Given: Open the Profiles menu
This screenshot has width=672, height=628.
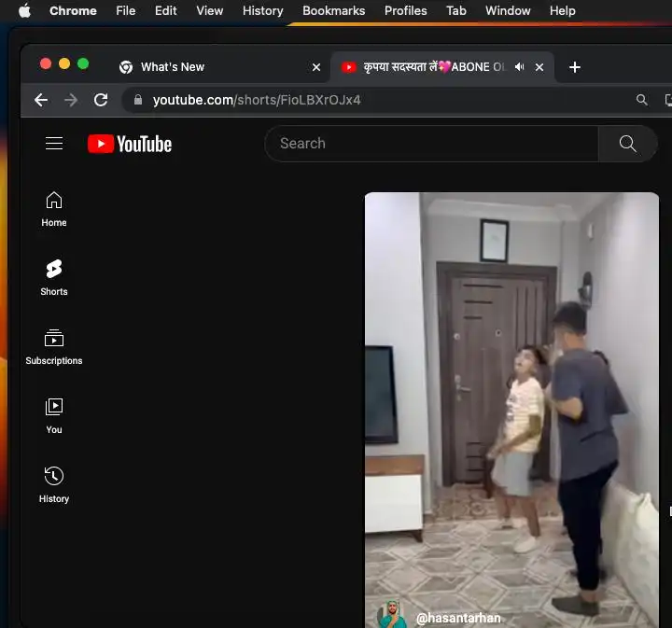Looking at the screenshot, I should click(405, 10).
